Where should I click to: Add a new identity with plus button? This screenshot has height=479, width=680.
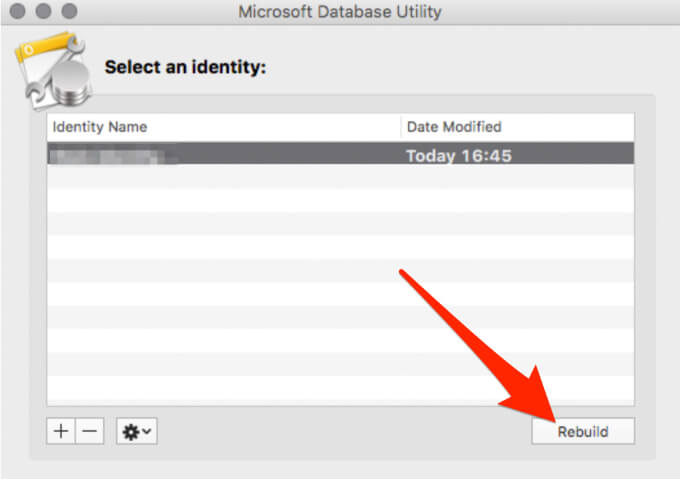(x=61, y=431)
